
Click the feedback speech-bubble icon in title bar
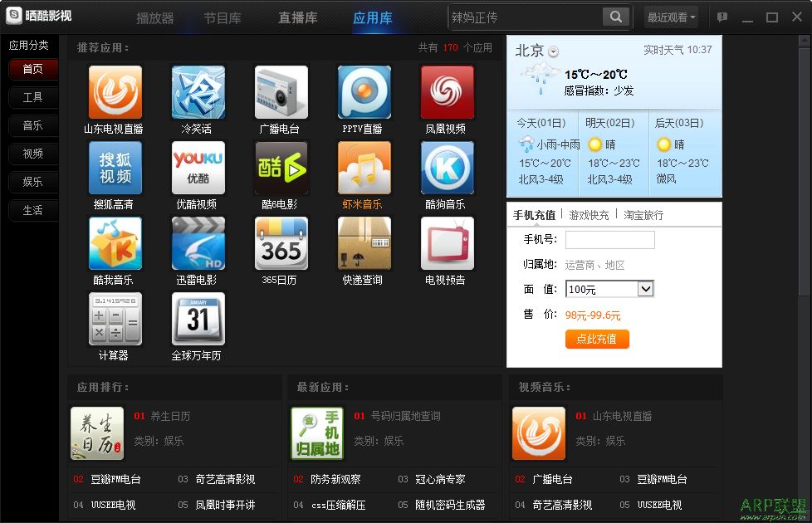click(722, 17)
